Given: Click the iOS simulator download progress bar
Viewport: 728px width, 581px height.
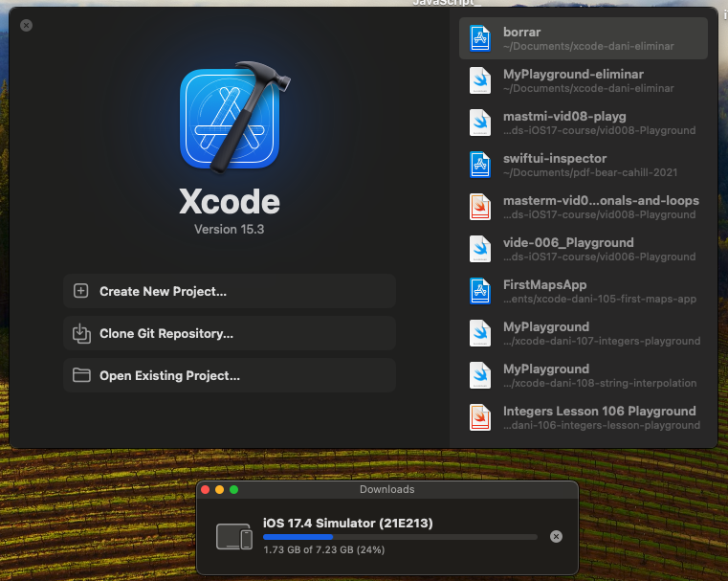Looking at the screenshot, I should 400,537.
